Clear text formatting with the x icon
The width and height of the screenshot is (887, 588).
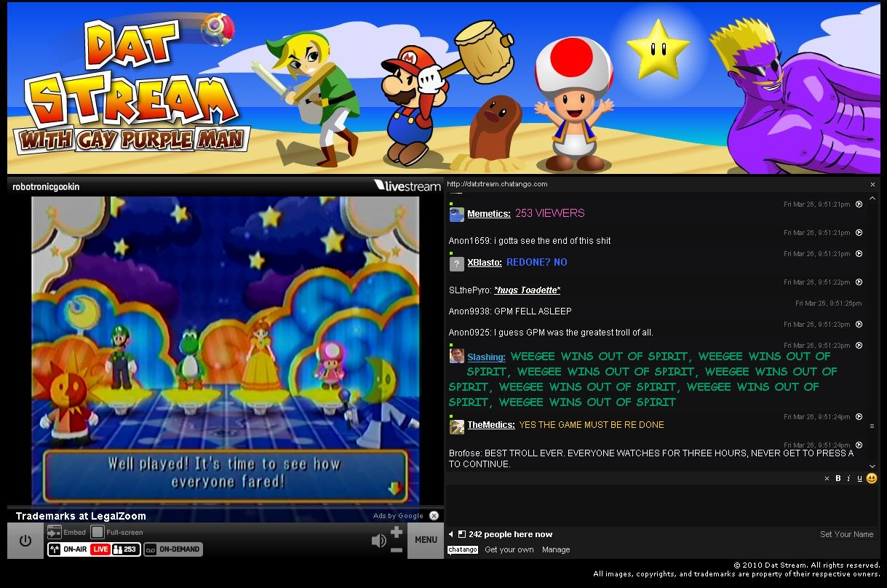pos(827,479)
